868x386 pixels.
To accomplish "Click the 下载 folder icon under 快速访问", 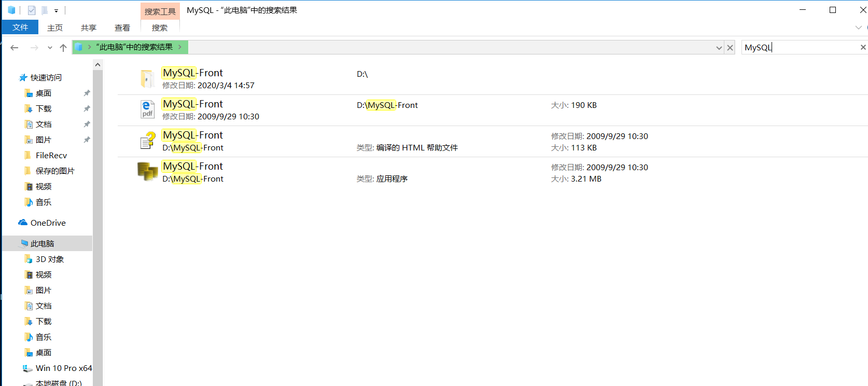I will [29, 108].
